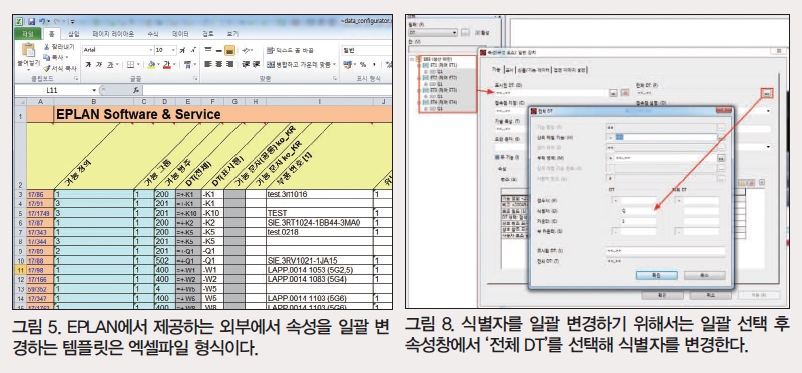The image size is (802, 373).
Task: Open the DT filter dropdown in navigator
Action: click(432, 32)
